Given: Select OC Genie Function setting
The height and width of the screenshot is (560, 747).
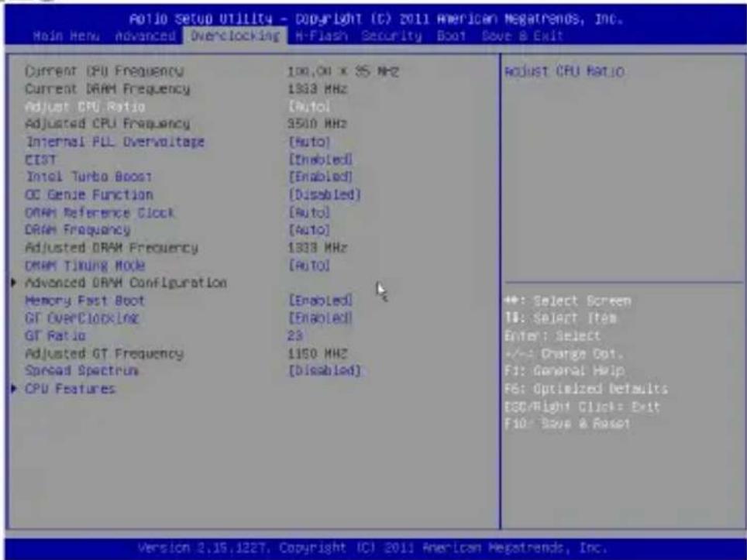Looking at the screenshot, I should [88, 194].
